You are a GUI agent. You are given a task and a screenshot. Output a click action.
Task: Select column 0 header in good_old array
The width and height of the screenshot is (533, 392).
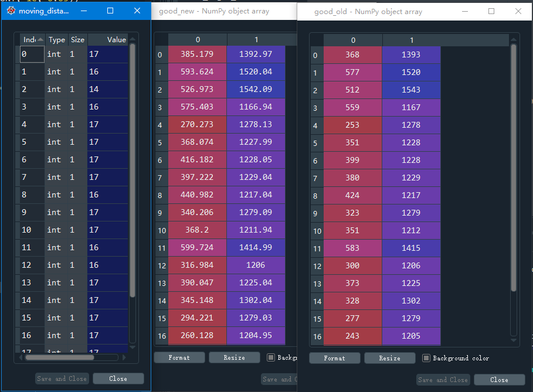[x=353, y=40]
